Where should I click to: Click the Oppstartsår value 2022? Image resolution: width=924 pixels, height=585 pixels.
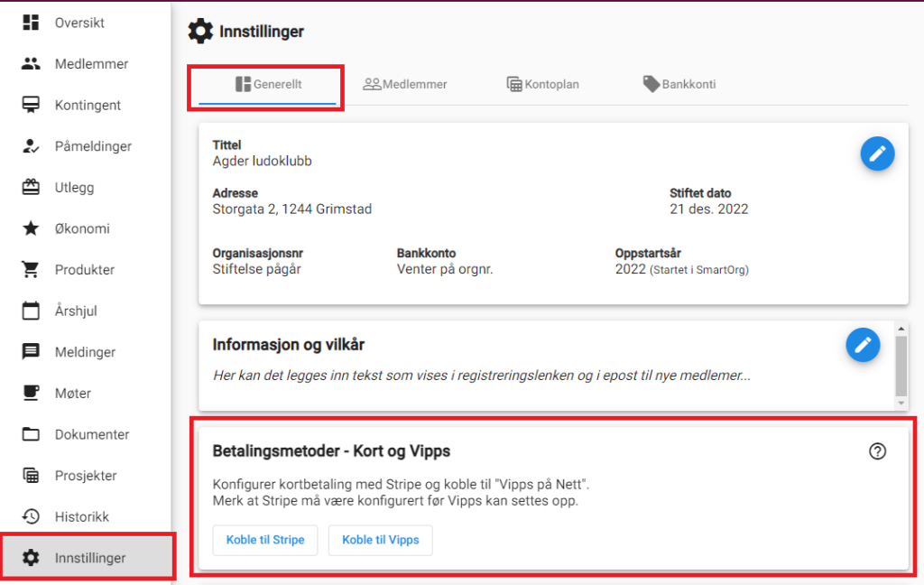click(x=631, y=270)
